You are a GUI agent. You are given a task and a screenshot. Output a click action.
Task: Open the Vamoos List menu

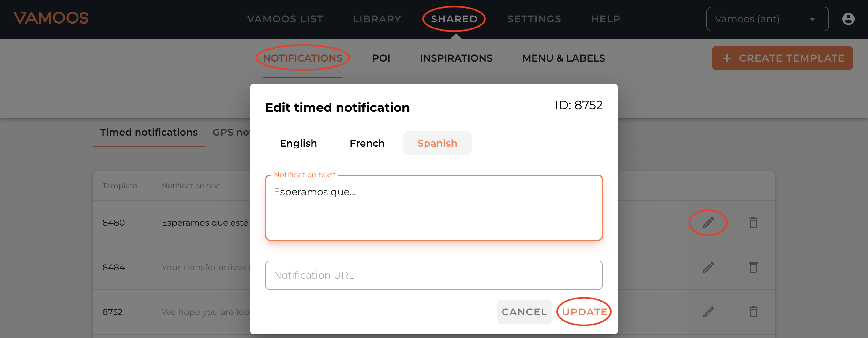click(x=285, y=19)
